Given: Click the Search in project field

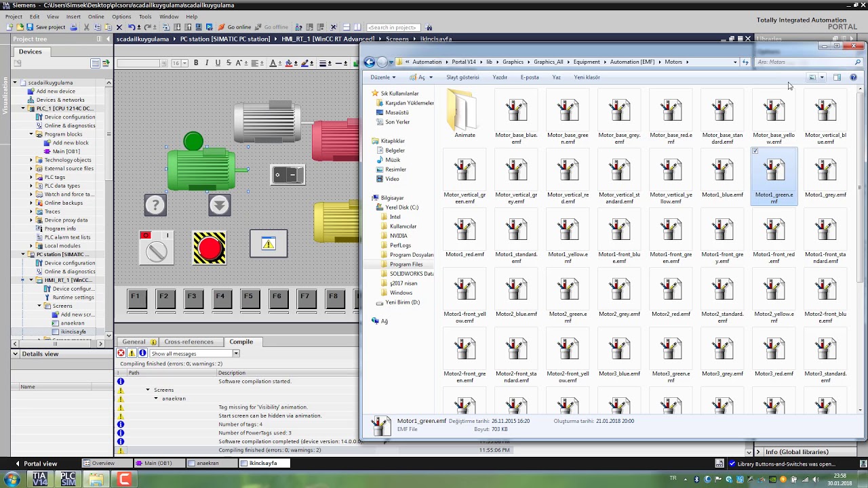Looking at the screenshot, I should [x=395, y=27].
